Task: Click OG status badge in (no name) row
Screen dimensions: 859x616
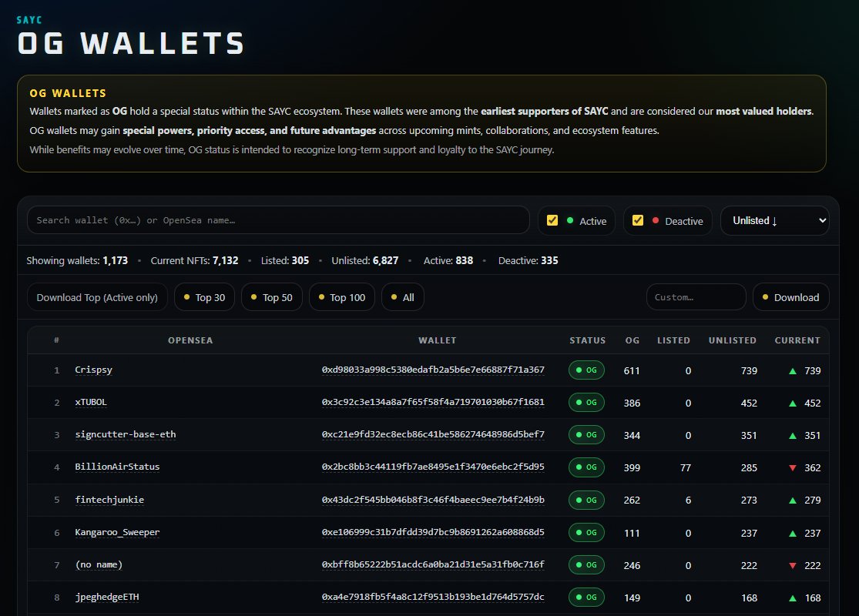Action: 587,565
